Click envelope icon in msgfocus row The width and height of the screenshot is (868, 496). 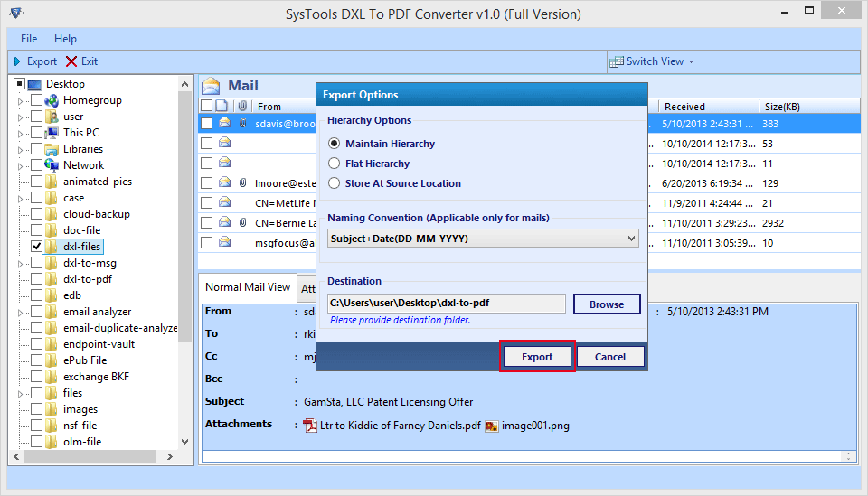(x=225, y=241)
